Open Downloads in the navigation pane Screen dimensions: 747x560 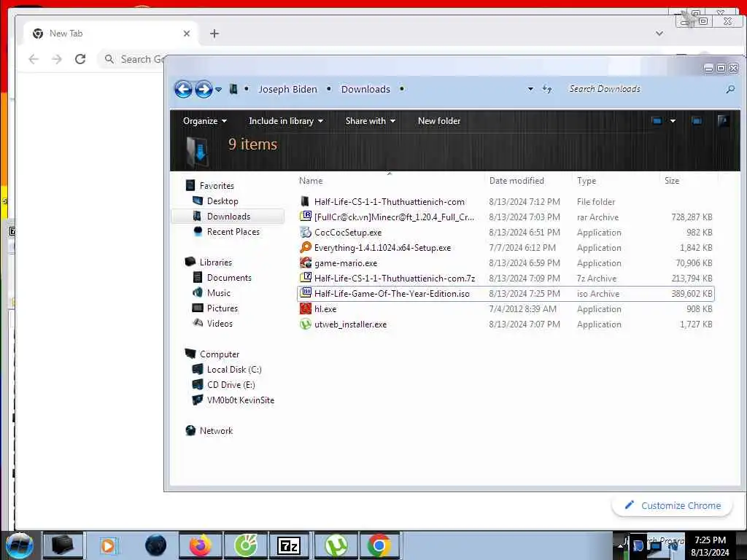pyautogui.click(x=228, y=216)
